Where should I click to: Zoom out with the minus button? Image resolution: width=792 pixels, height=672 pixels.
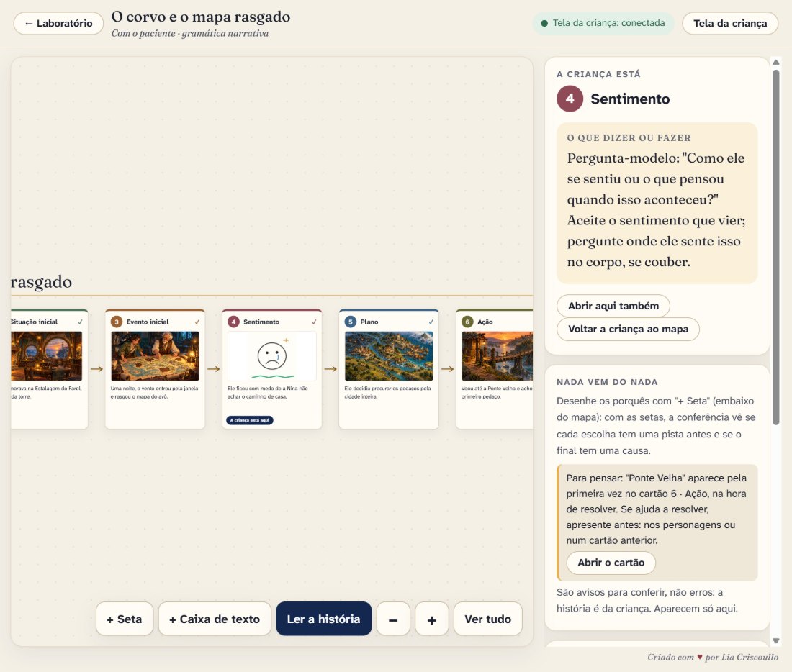pyautogui.click(x=393, y=619)
